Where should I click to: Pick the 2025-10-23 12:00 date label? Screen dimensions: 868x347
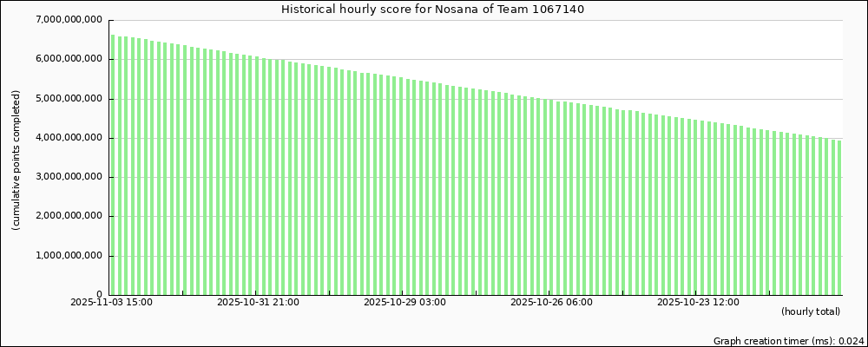point(698,303)
